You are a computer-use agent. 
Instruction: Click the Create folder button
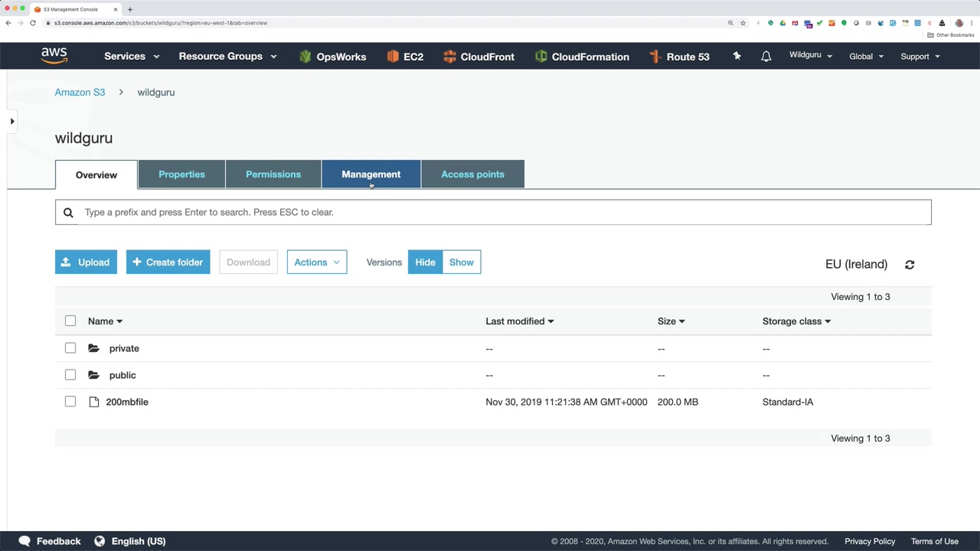pos(168,262)
